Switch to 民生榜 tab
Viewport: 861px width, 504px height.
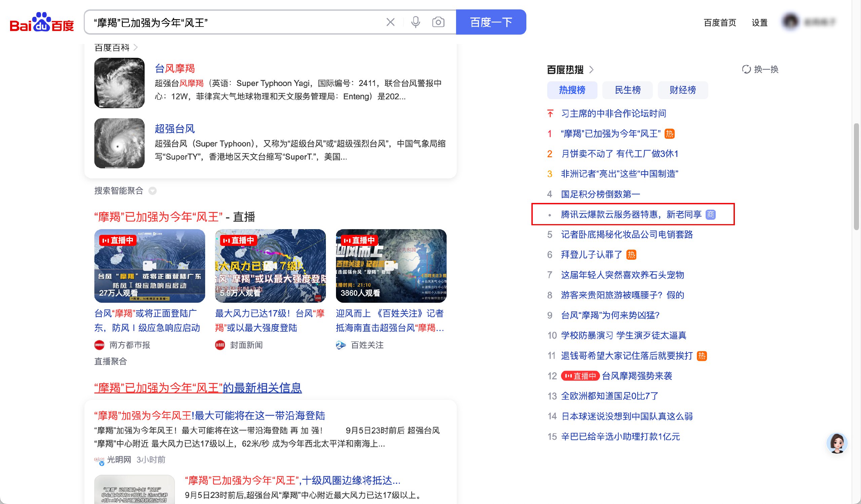(x=627, y=90)
